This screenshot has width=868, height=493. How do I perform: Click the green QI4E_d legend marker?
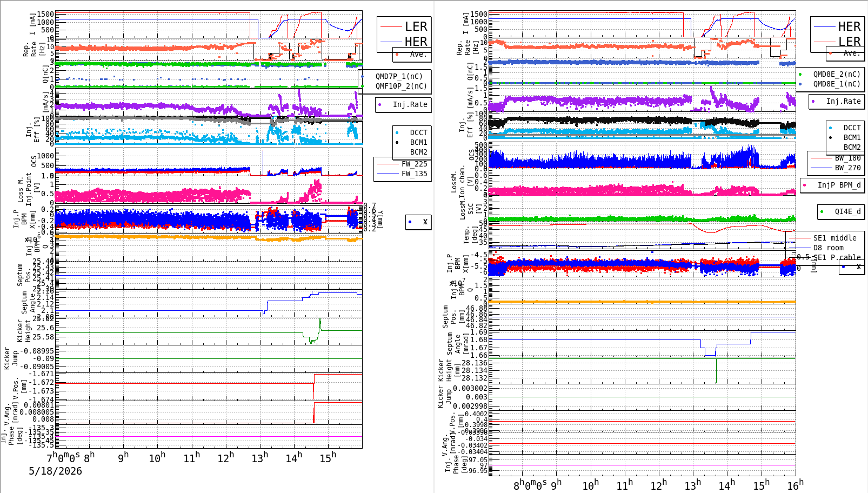tap(822, 211)
